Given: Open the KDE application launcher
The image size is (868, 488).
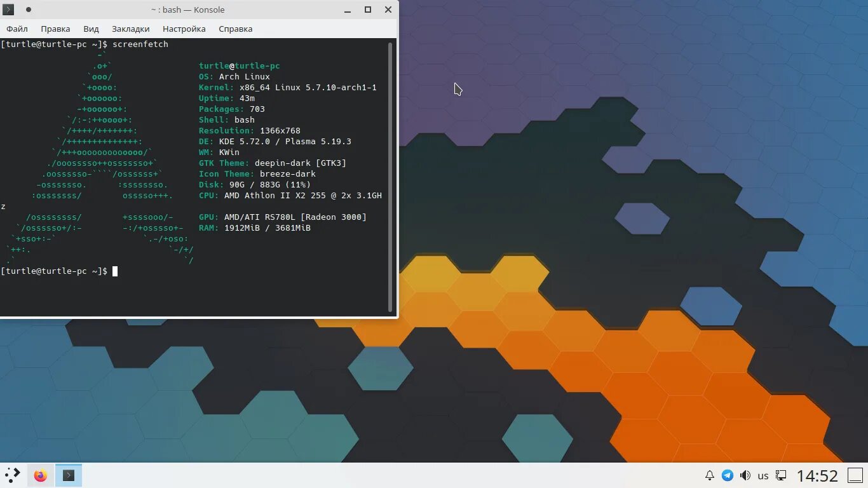Looking at the screenshot, I should click(x=13, y=475).
